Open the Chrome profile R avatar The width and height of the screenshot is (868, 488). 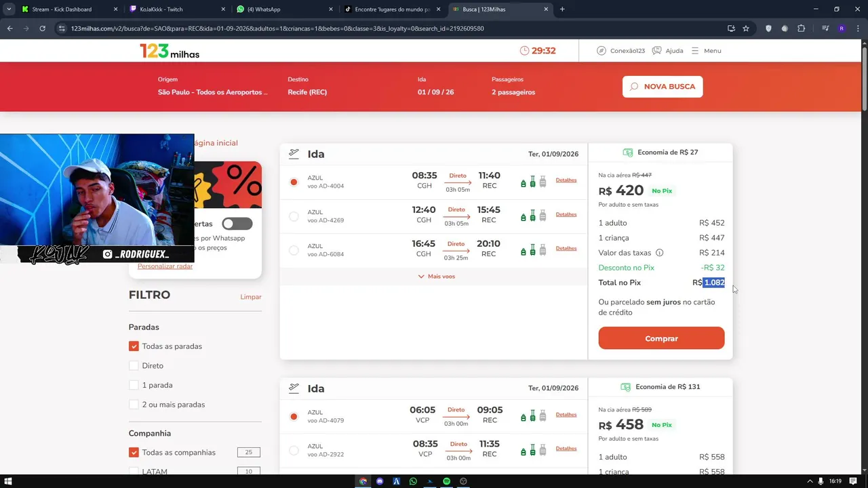[x=842, y=28]
